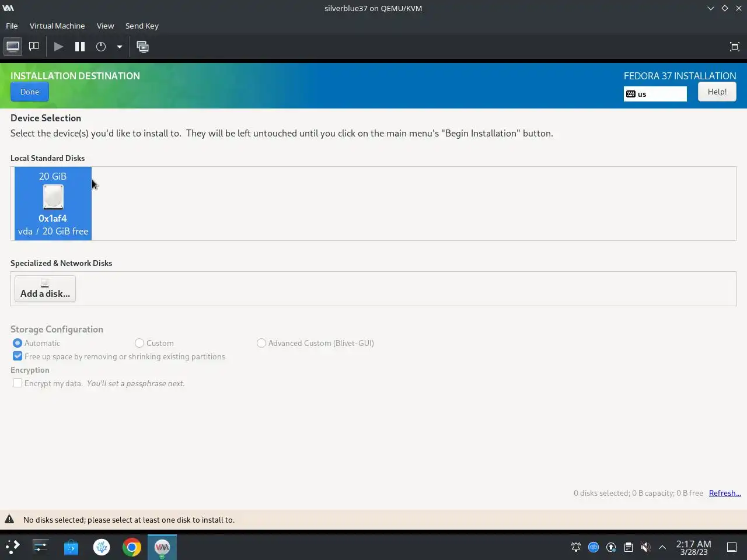Open the View menu

pyautogui.click(x=105, y=26)
